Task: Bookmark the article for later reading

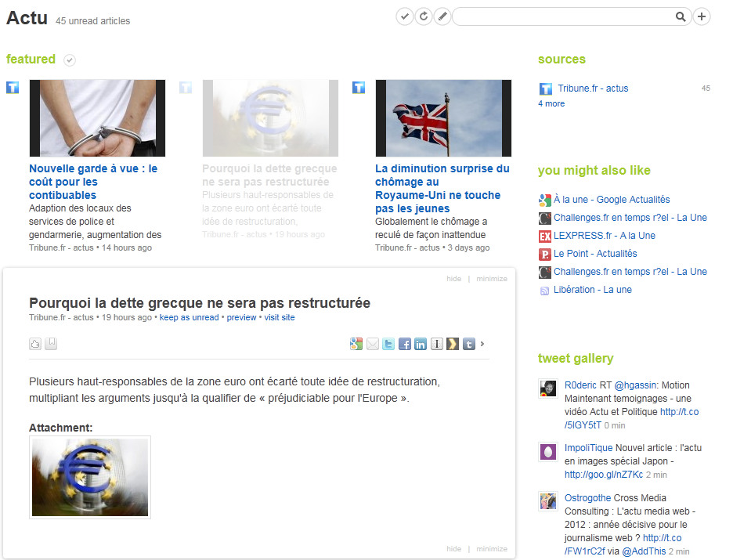Action: point(50,343)
